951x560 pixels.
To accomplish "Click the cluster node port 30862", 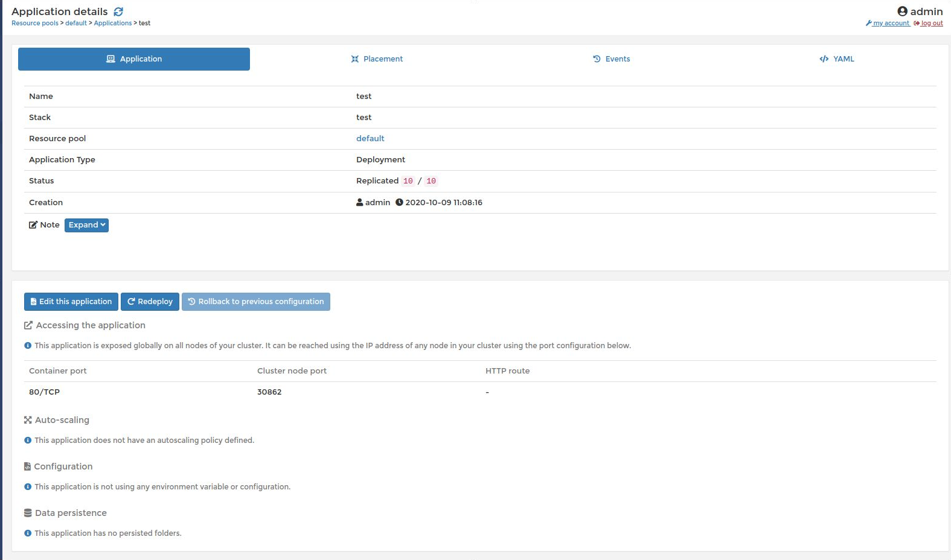I will pyautogui.click(x=269, y=392).
